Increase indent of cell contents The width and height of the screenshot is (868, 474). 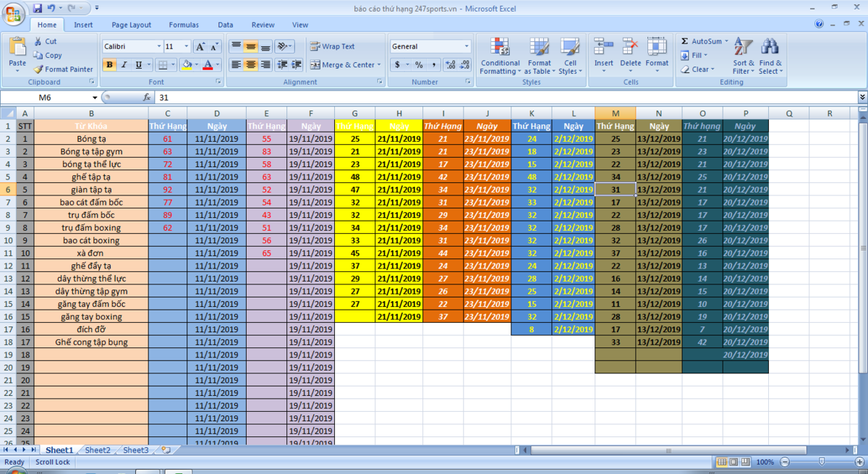pyautogui.click(x=297, y=64)
